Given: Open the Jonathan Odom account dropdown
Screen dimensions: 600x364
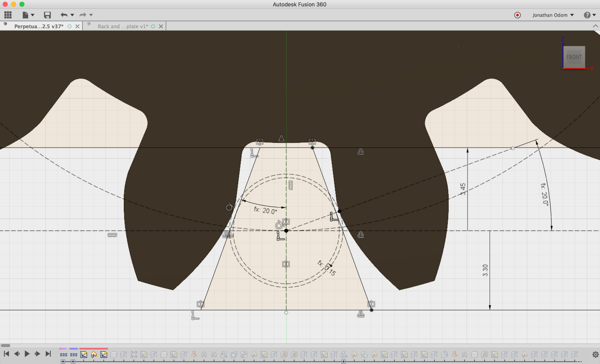Looking at the screenshot, I should click(553, 15).
